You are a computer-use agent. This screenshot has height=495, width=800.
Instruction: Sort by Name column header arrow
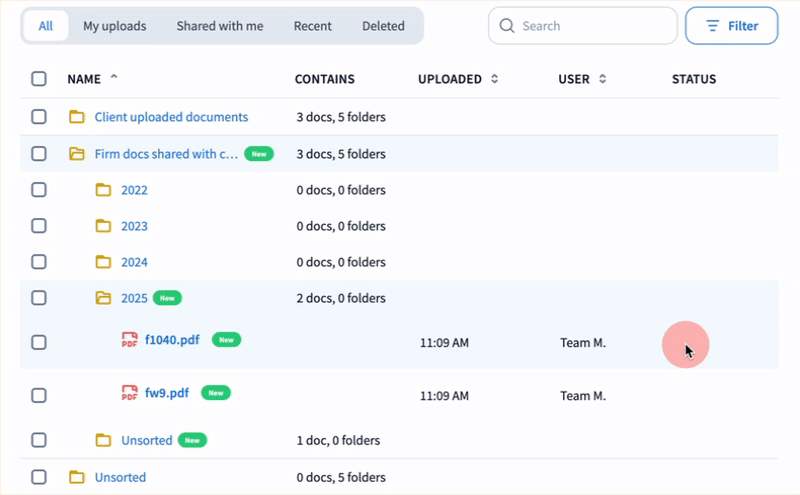(x=113, y=78)
